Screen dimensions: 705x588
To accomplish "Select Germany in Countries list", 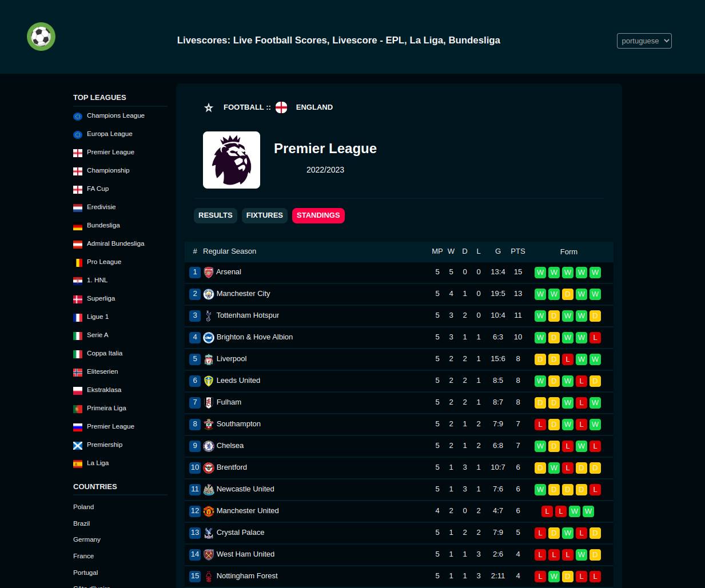I will [x=87, y=539].
